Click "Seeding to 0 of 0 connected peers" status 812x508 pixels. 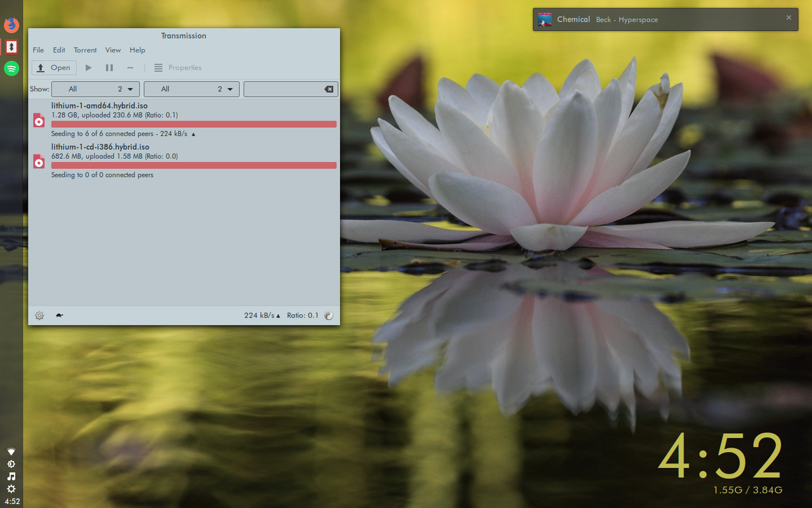tap(102, 175)
